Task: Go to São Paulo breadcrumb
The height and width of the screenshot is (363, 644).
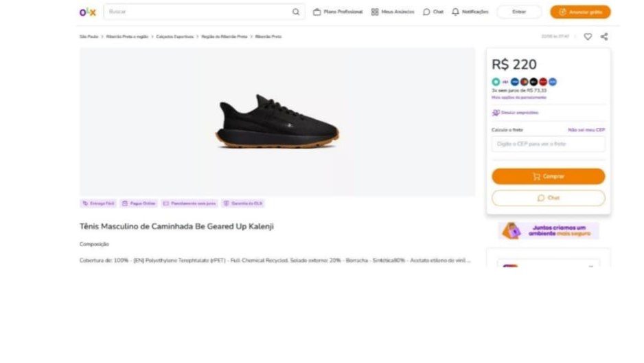Action: (x=89, y=36)
